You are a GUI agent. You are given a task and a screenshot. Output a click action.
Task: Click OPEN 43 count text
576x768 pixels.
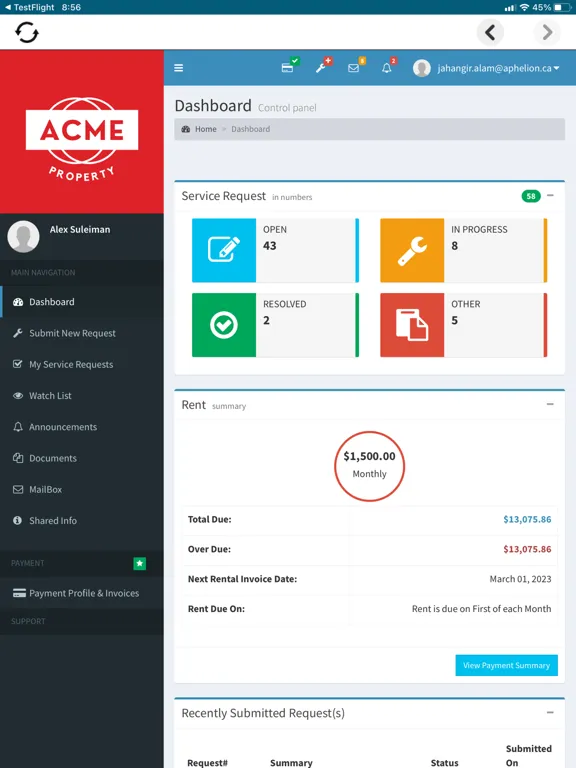pos(275,238)
